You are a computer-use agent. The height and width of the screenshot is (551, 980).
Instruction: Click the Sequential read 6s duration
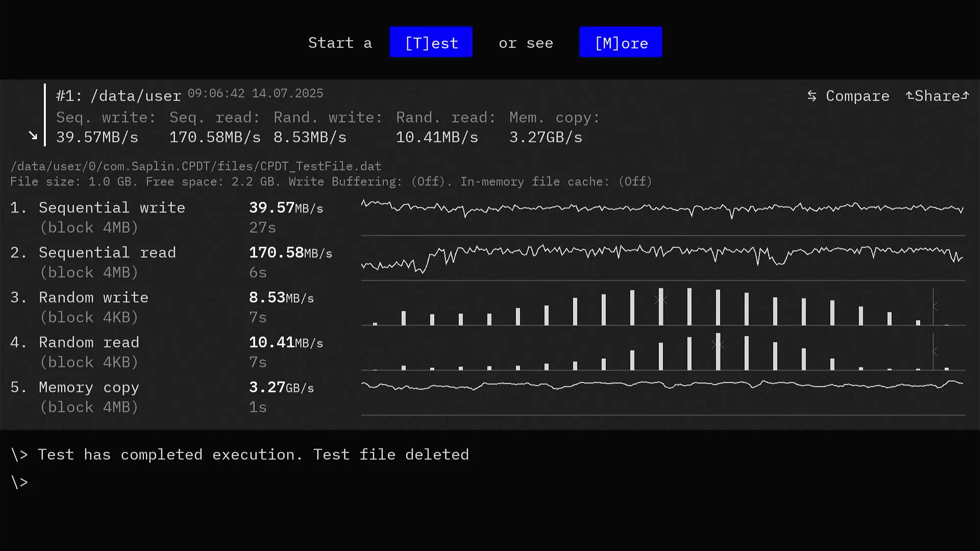click(x=258, y=272)
